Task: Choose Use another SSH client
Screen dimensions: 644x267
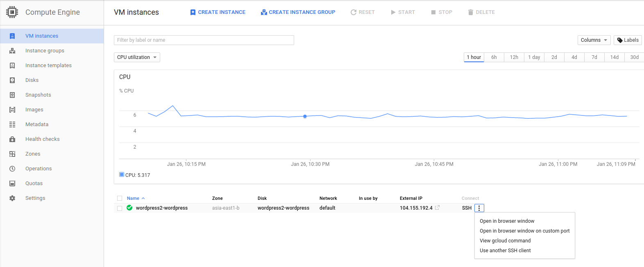Action: pyautogui.click(x=505, y=251)
